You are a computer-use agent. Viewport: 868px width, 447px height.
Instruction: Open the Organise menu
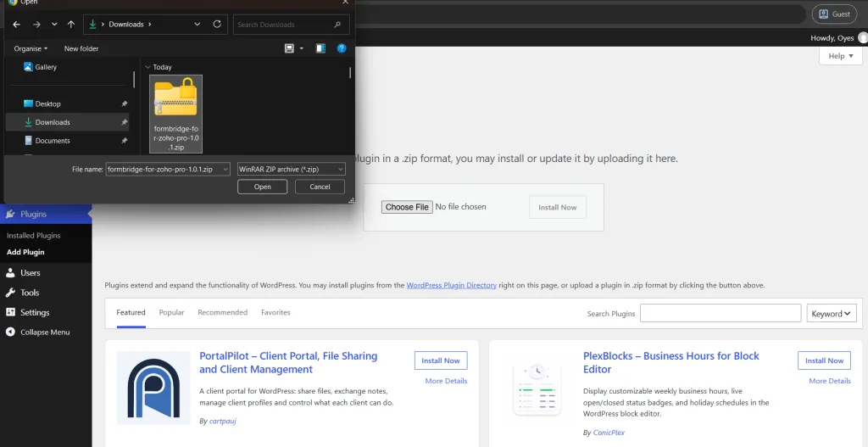coord(31,48)
